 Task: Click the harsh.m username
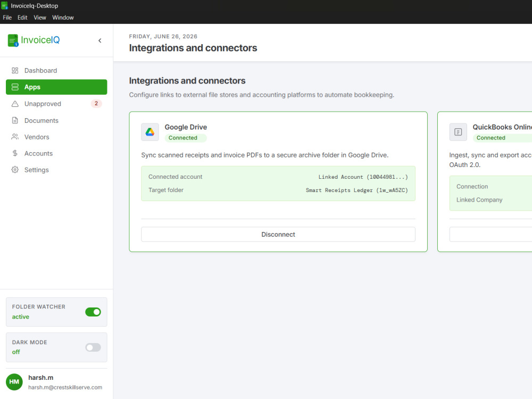click(41, 378)
